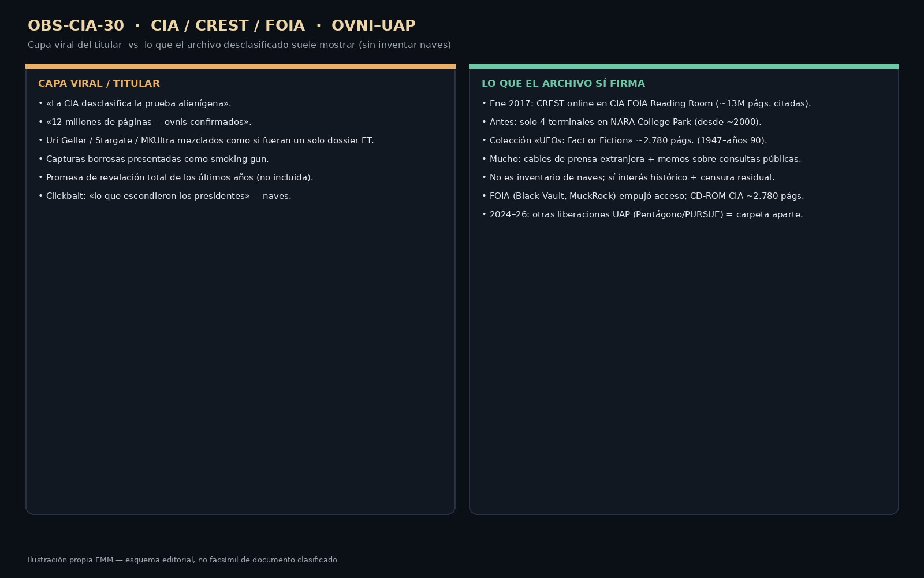This screenshot has width=924, height=578.
Task: Click the Capturas borrosas smoking gun line
Action: tap(154, 159)
